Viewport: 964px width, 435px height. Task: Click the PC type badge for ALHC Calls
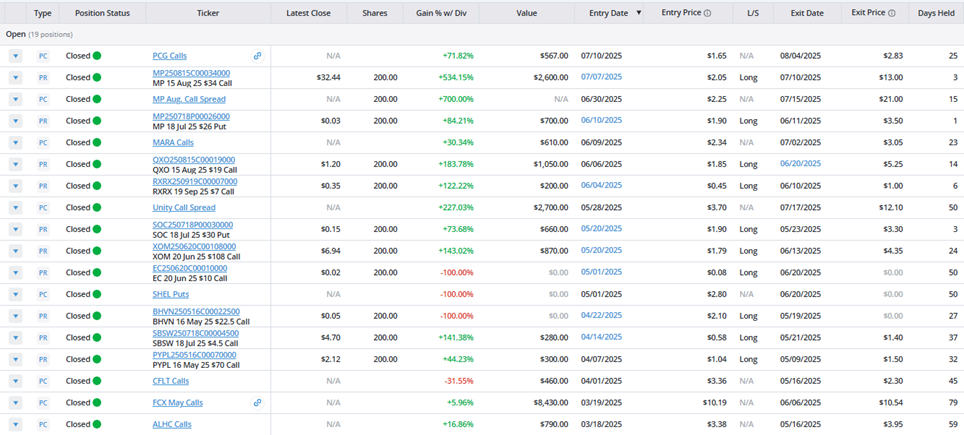[x=43, y=424]
